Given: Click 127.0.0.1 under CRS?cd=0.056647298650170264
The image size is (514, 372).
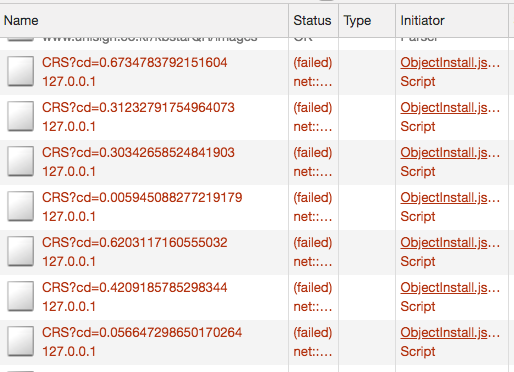Looking at the screenshot, I should 69,352.
